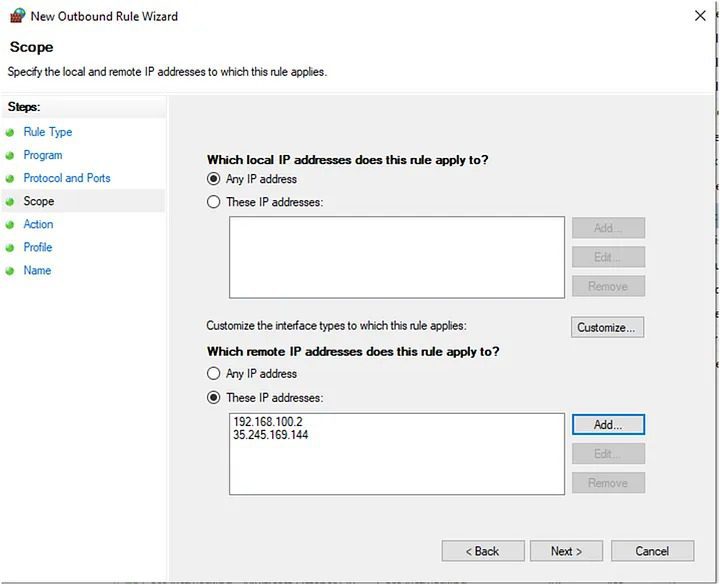
Task: Click the Next button
Action: 566,551
